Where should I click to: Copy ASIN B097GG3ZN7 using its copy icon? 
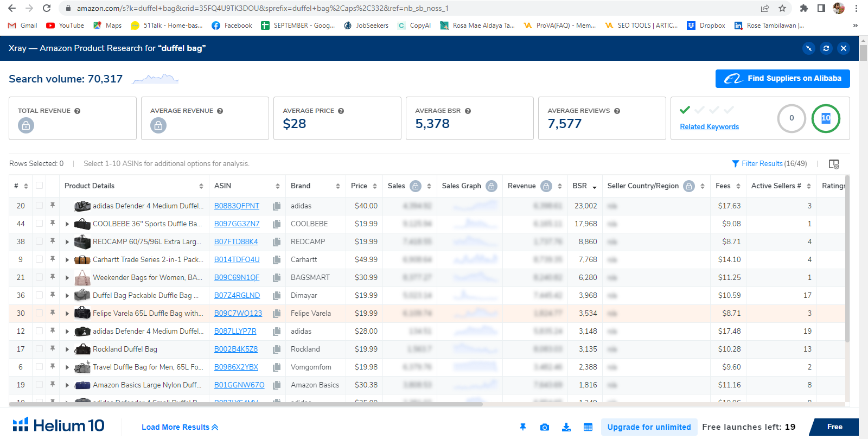click(277, 224)
